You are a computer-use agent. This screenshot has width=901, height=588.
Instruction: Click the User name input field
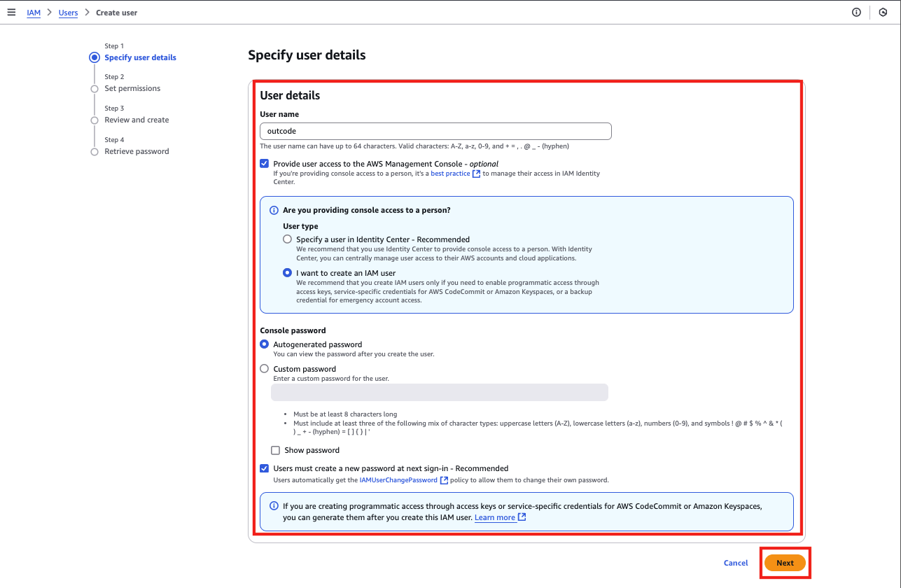(x=435, y=132)
